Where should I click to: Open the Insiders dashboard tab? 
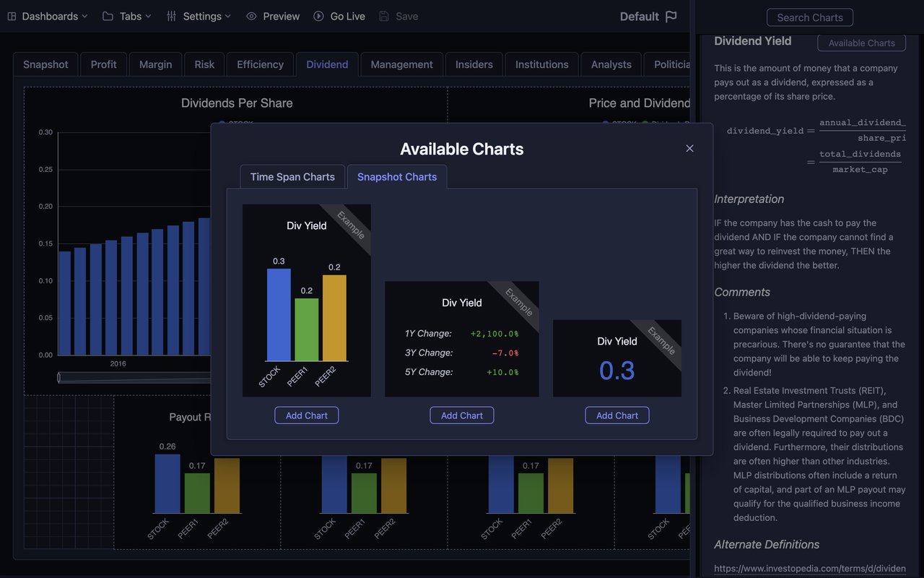coord(474,64)
